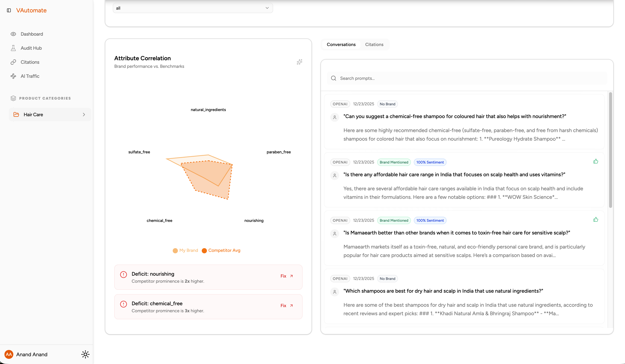Toggle the theme with the sun icon

tap(85, 354)
